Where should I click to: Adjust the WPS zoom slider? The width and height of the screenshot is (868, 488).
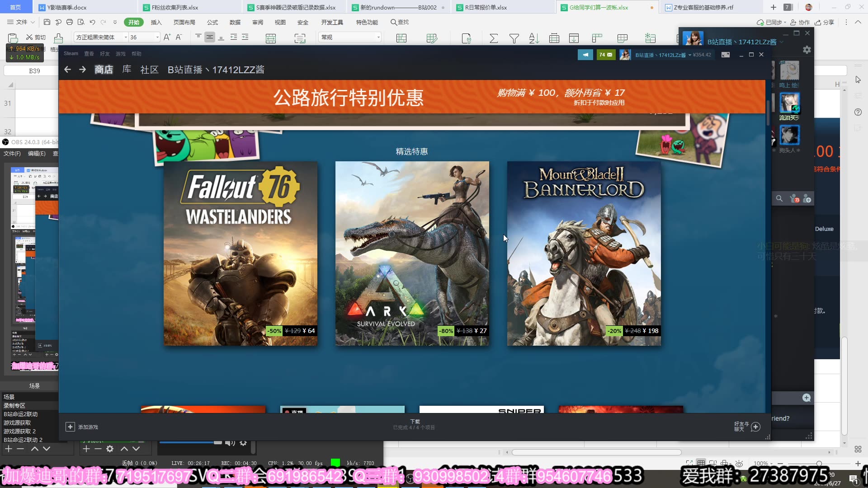click(819, 464)
